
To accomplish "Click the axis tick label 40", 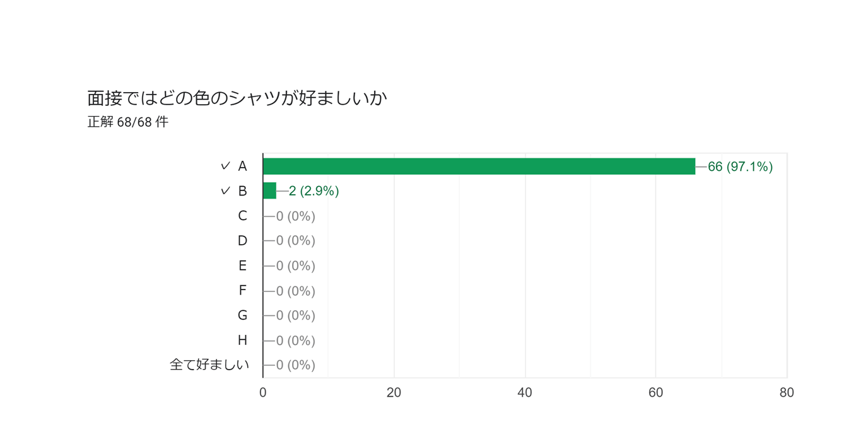I will click(x=525, y=392).
